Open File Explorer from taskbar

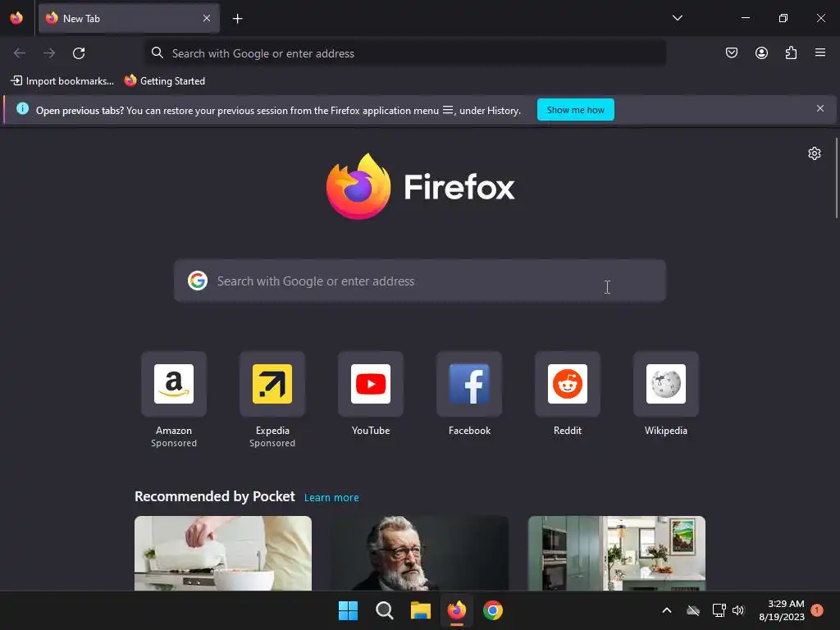tap(421, 610)
